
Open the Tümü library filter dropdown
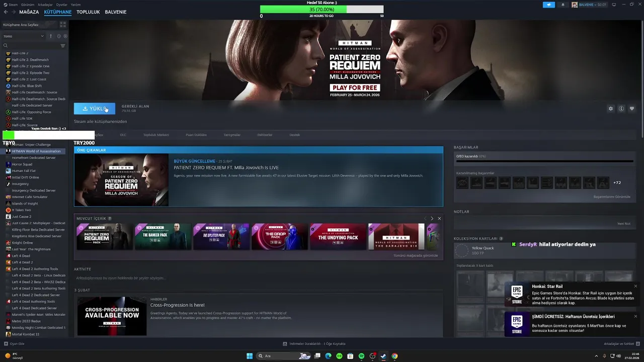click(24, 36)
